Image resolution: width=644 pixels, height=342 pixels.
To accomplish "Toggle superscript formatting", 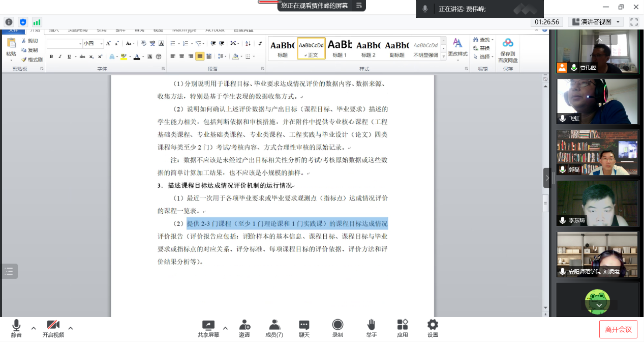I will [100, 56].
